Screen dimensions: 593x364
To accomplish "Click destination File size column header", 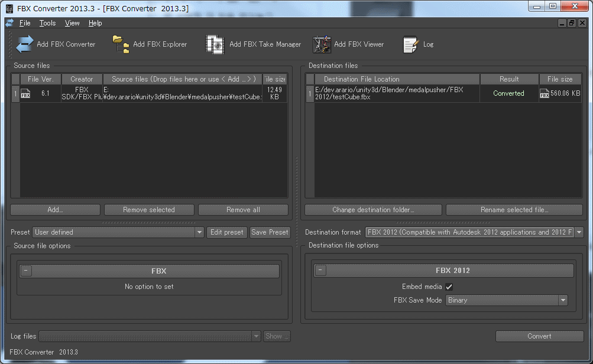I will [x=560, y=79].
